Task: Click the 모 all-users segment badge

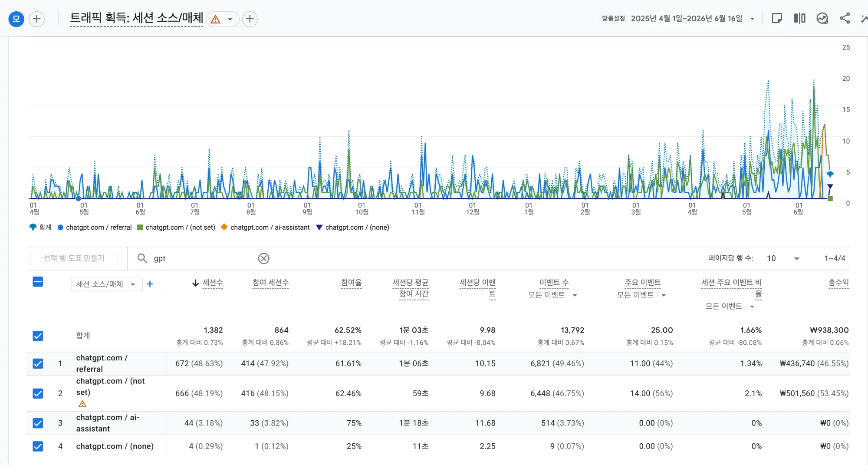Action: (x=16, y=19)
